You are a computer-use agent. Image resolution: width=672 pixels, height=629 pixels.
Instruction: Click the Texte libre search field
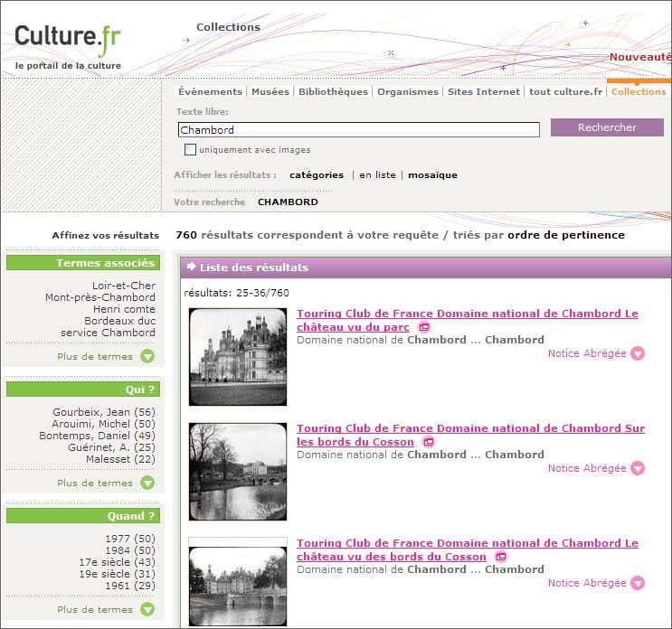pos(358,130)
